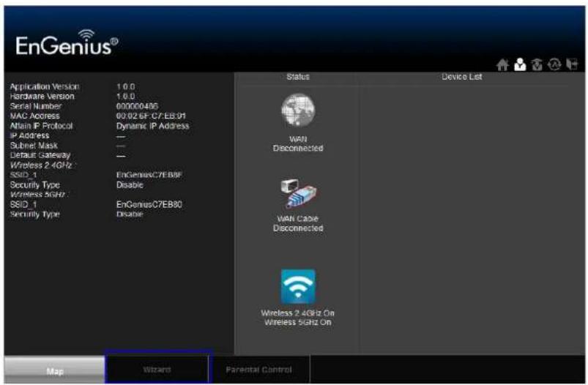Select the Device List column header

(x=461, y=76)
